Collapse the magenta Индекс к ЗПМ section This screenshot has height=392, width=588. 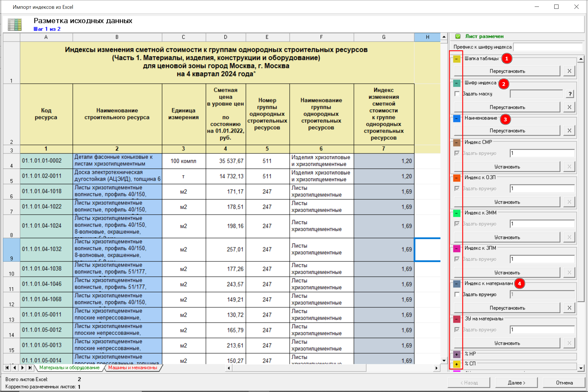point(456,249)
